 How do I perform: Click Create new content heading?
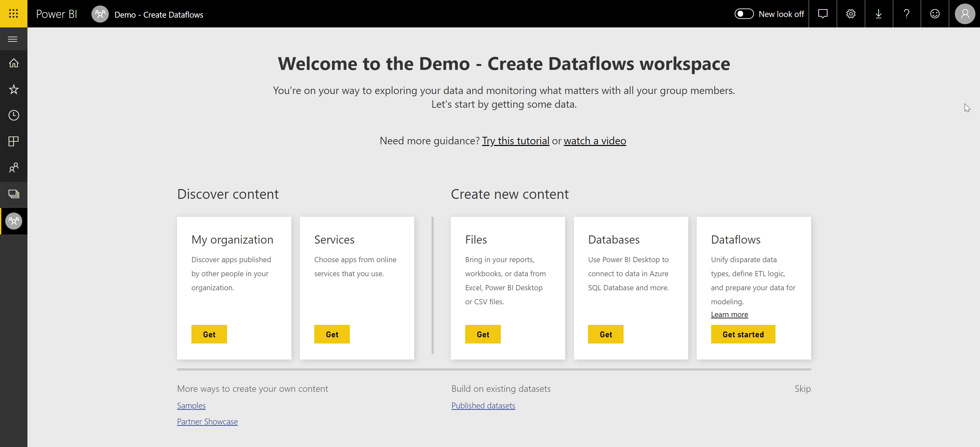click(509, 194)
